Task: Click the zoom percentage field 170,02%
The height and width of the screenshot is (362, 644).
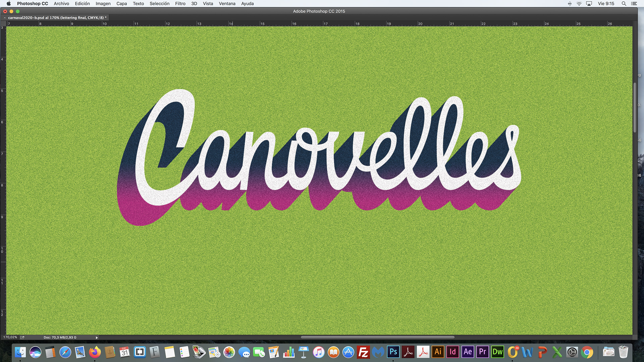Action: pos(10,337)
